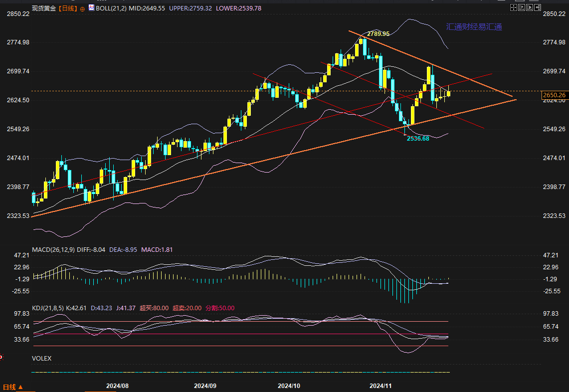Click the VOLEX indicator label
Viewport: 569px width, 392px height.
(42, 358)
